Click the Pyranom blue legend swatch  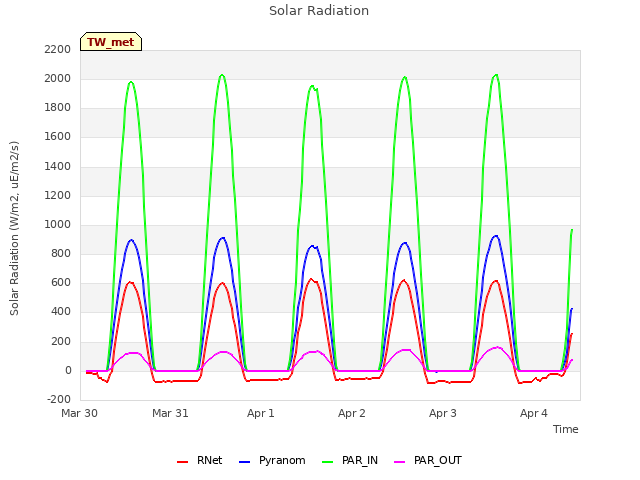[x=244, y=461]
